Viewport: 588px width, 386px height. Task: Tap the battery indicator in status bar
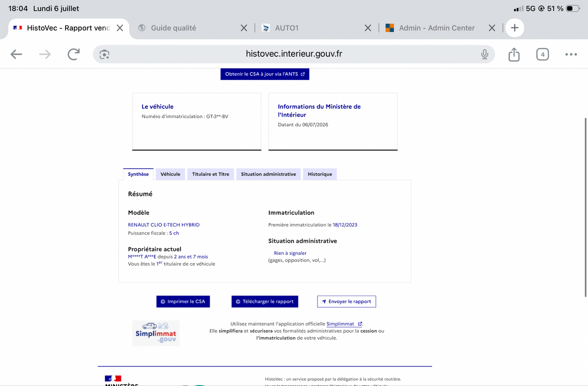[x=572, y=8]
